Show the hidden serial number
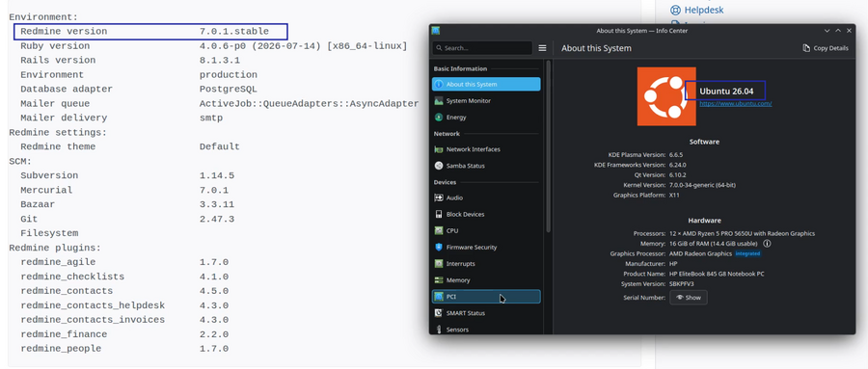The image size is (868, 369). [688, 298]
